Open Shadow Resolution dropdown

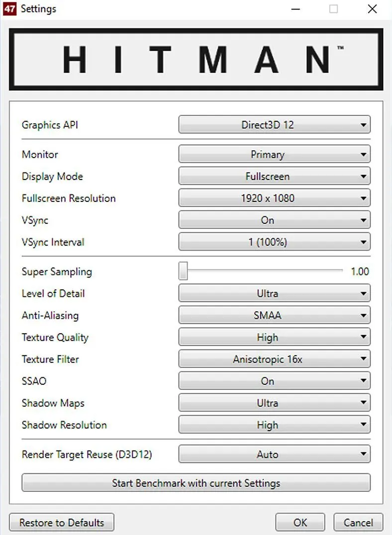click(274, 425)
